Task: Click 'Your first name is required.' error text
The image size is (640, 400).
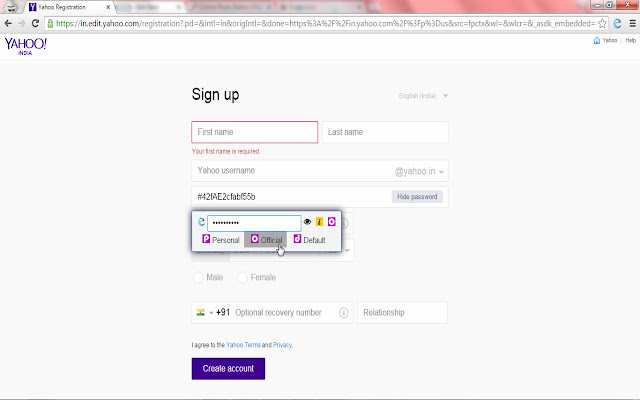Action: tap(226, 151)
